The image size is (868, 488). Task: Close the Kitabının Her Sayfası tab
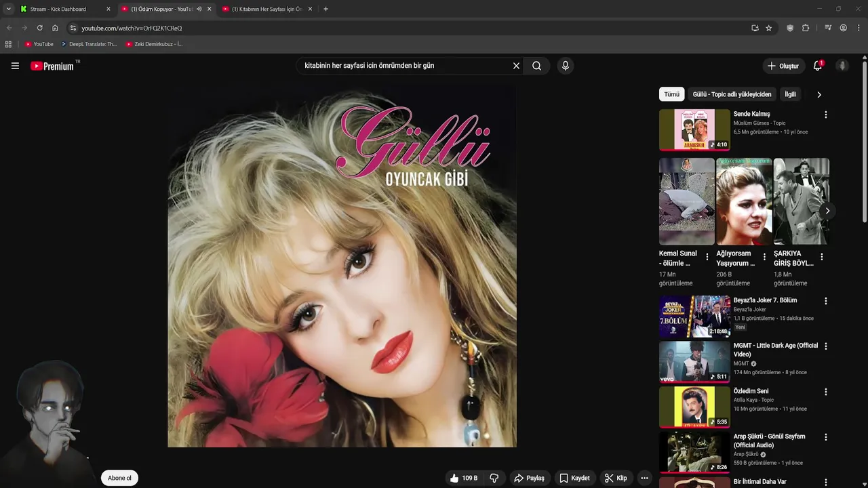[x=310, y=9]
